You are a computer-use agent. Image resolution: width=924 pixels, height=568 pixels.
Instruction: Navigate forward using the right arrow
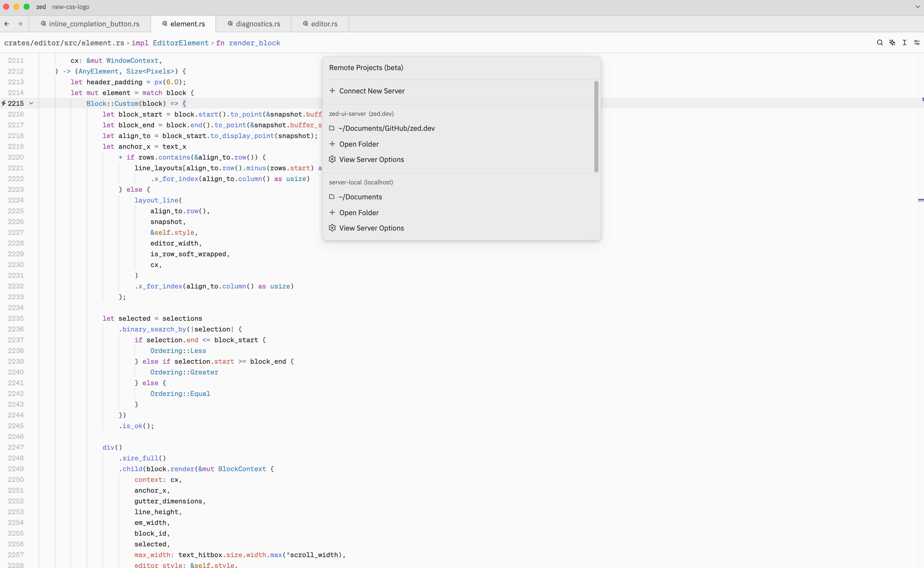point(20,24)
